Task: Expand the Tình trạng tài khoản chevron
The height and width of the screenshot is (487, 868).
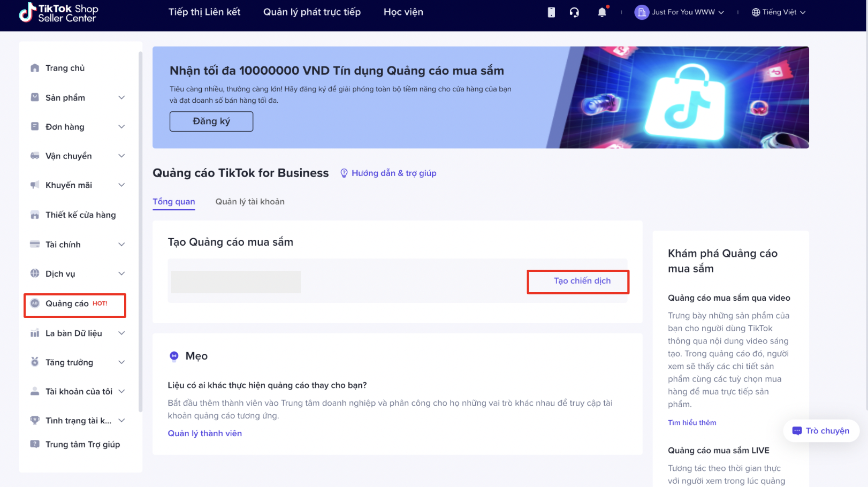Action: tap(121, 421)
